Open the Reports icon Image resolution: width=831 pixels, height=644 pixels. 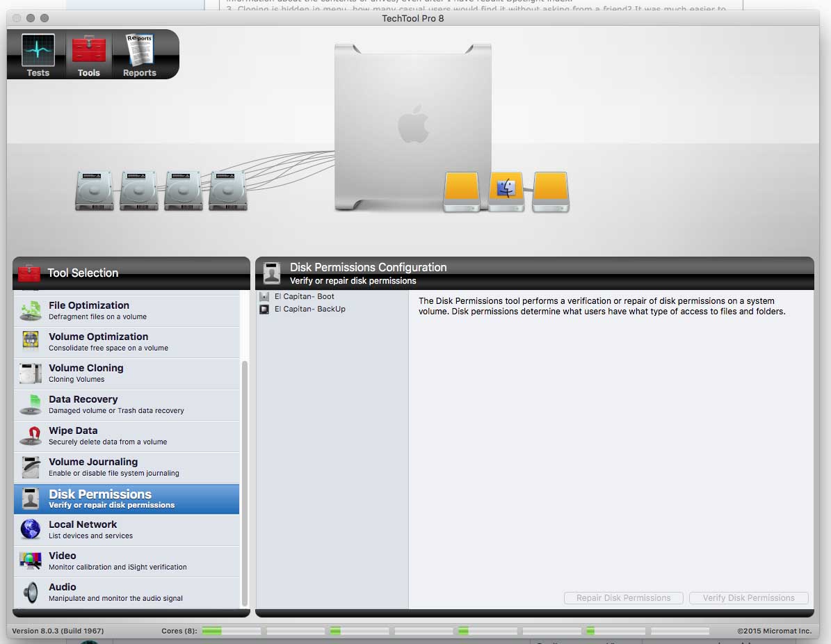click(139, 50)
